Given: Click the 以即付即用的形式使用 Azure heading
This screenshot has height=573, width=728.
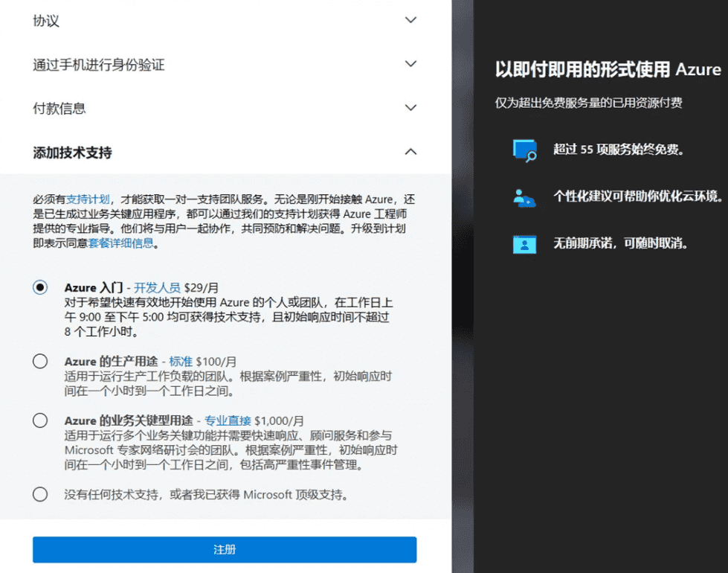Looking at the screenshot, I should [608, 70].
